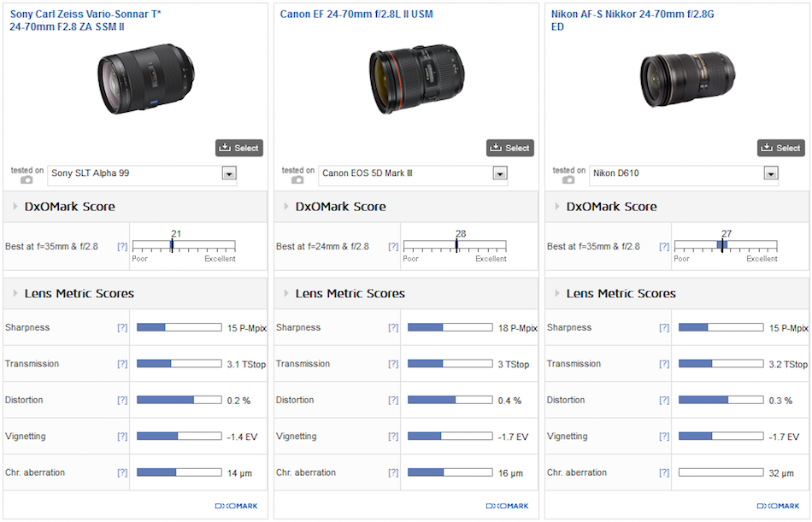Click the Sony DxOMark score slider marker
Viewport: 812px width, 522px height.
click(172, 245)
